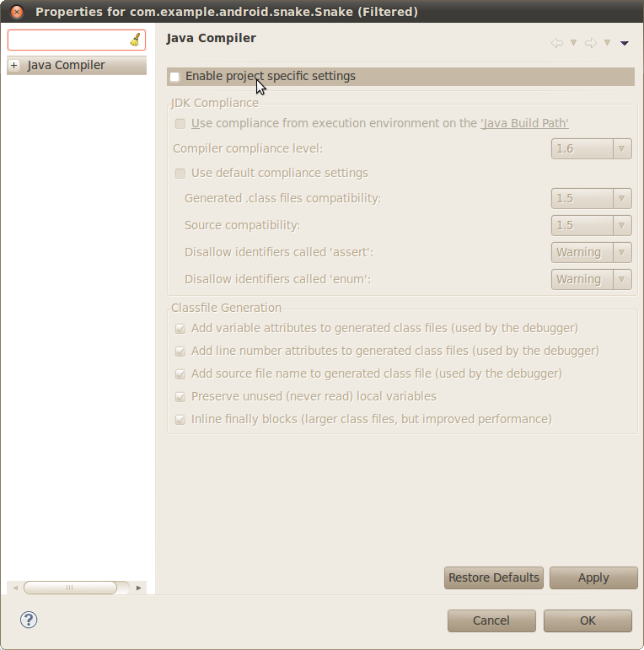Toggle Preserve unused local variables checkbox
Screen dimensions: 644x650
(x=180, y=397)
